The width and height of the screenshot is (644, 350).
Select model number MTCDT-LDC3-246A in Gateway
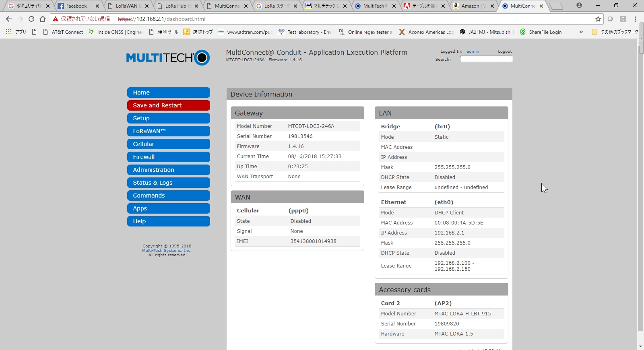(311, 126)
